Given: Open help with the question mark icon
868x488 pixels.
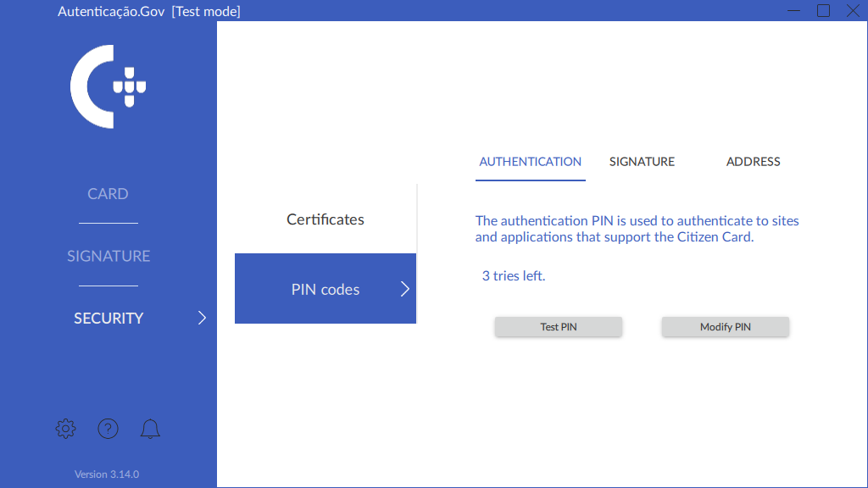Looking at the screenshot, I should point(108,429).
